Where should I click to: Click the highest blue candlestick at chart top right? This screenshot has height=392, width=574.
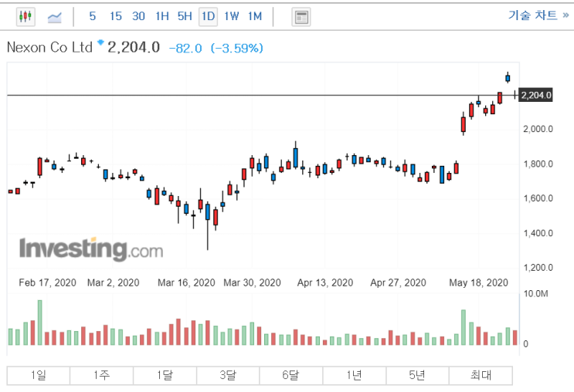pos(508,77)
